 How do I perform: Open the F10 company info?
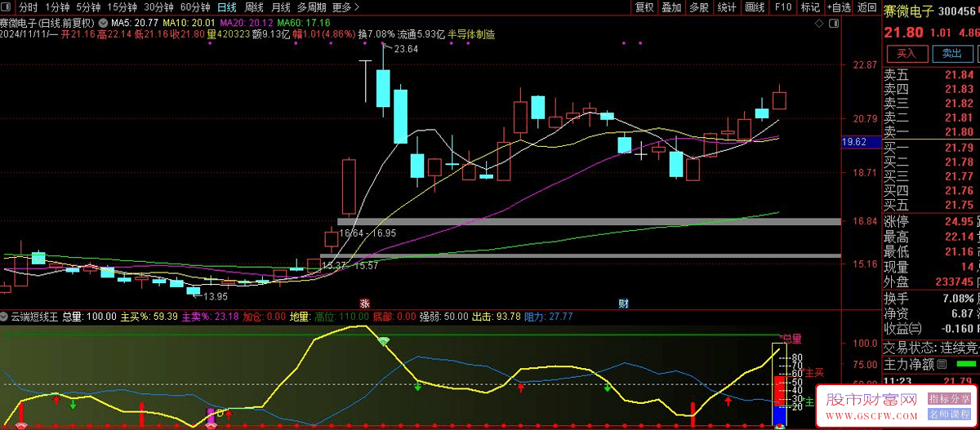click(x=782, y=7)
